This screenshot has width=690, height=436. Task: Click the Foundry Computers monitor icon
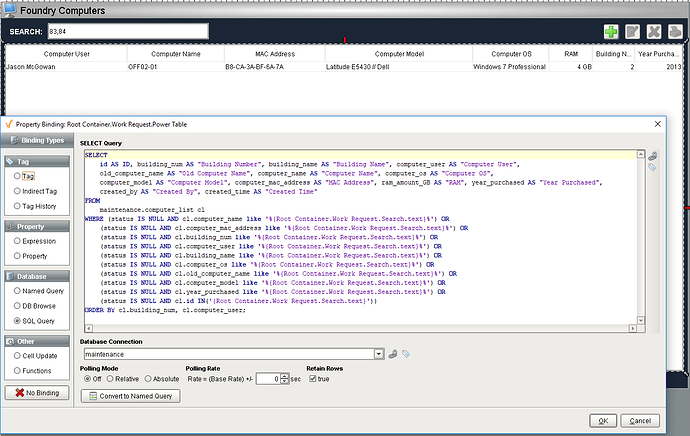click(x=9, y=9)
